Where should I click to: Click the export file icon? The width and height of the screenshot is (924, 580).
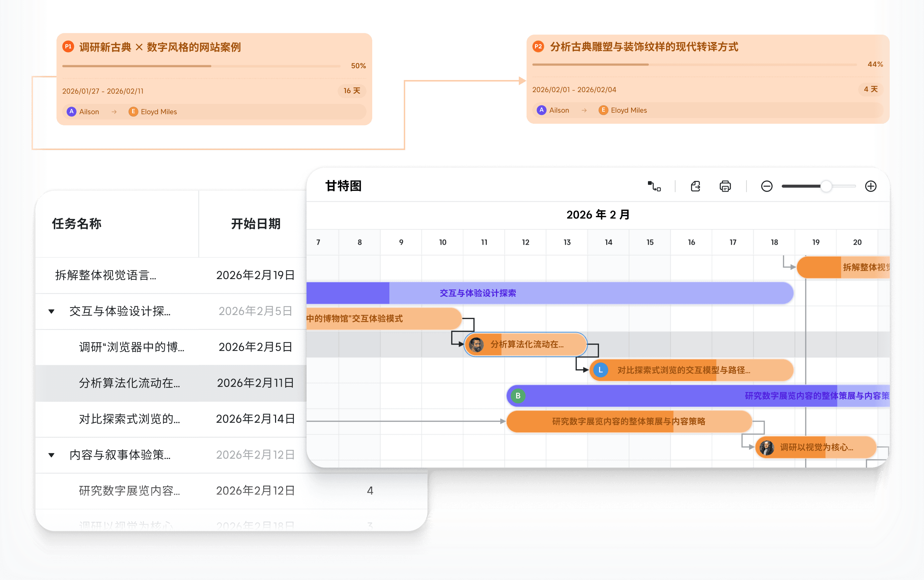click(x=695, y=186)
